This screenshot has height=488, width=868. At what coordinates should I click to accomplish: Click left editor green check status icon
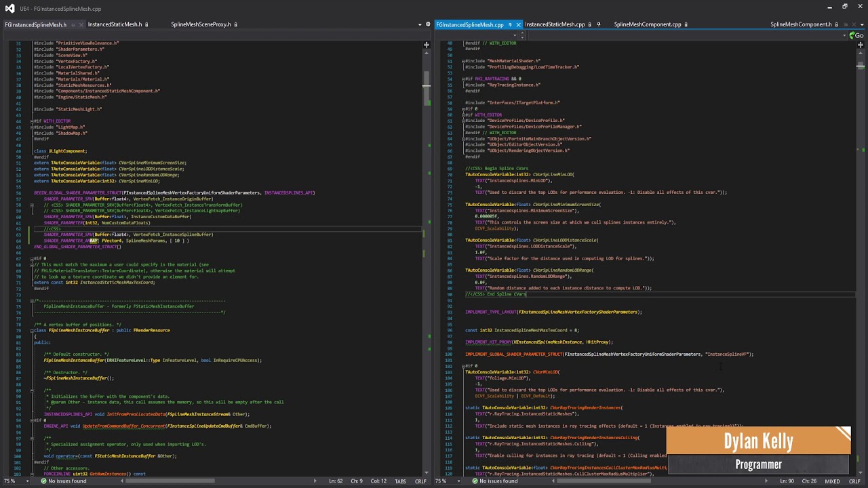click(43, 481)
